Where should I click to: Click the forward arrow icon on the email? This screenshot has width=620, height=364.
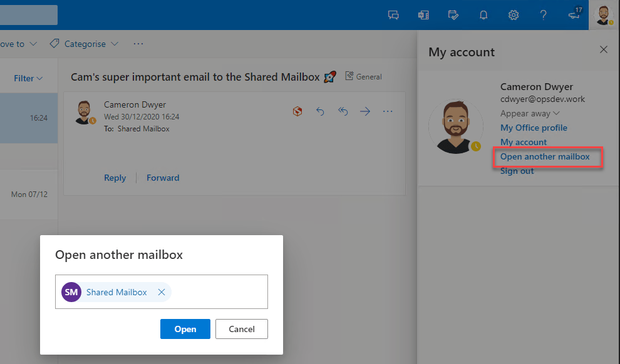click(x=365, y=111)
